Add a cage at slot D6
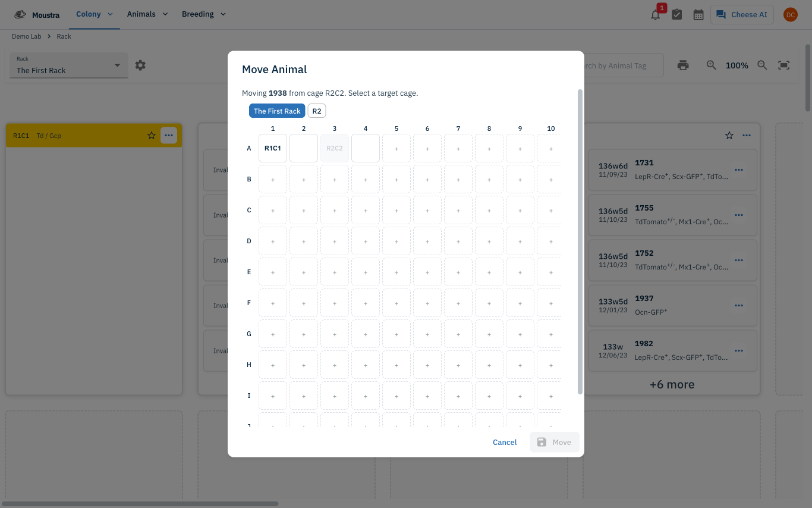The height and width of the screenshot is (508, 812). (x=427, y=241)
